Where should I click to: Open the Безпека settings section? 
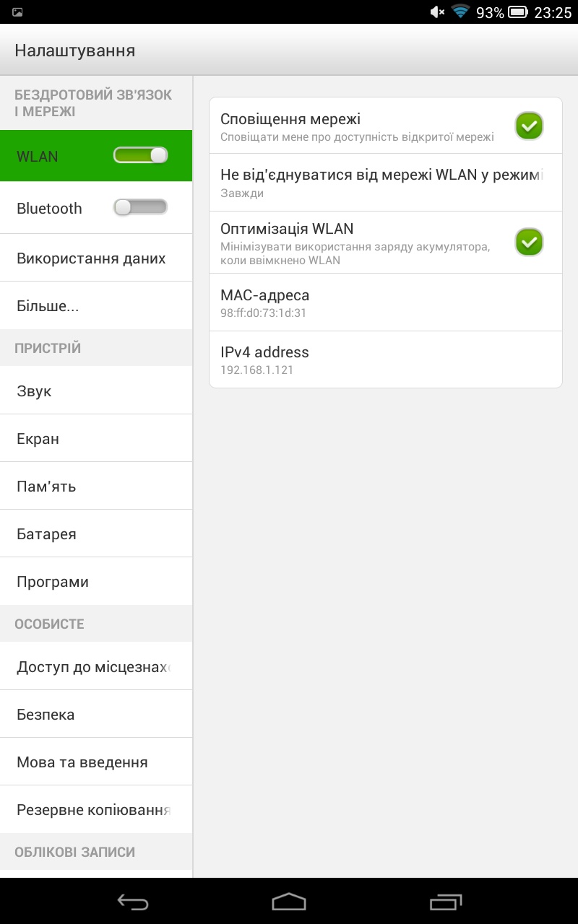[x=96, y=715]
